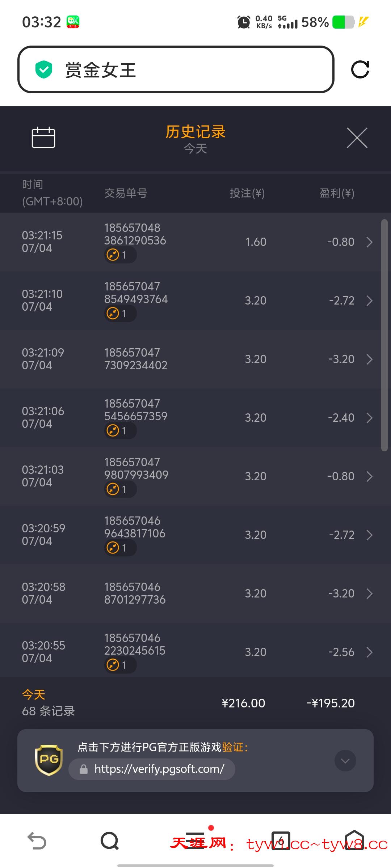Open details arrow for 03:21:09 record
Viewport: 391px width, 868px height.
coord(369,359)
